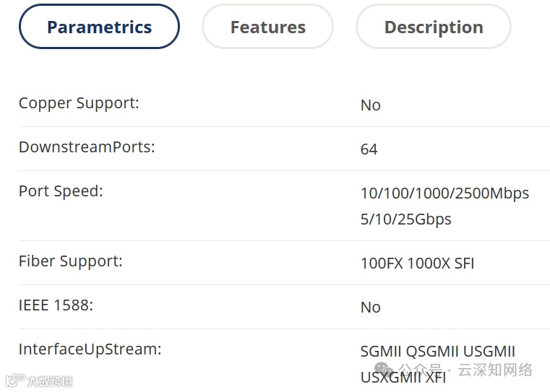Click the IEEE 1588 label

[56, 305]
